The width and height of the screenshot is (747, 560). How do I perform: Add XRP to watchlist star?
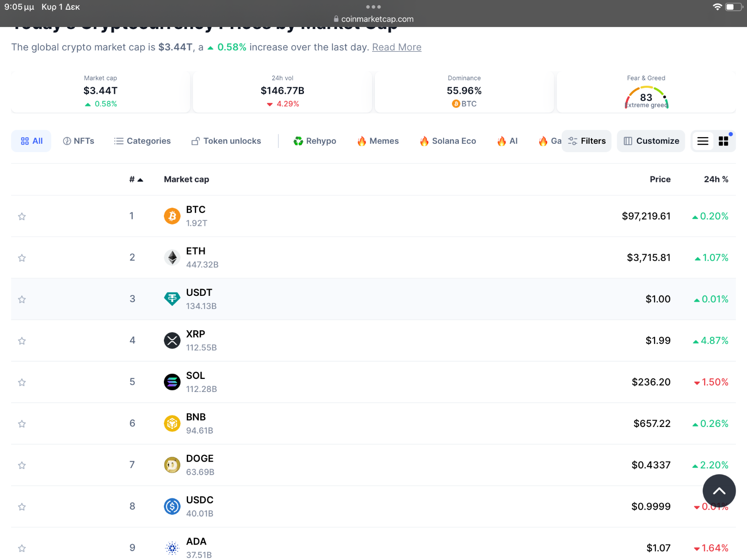22,341
